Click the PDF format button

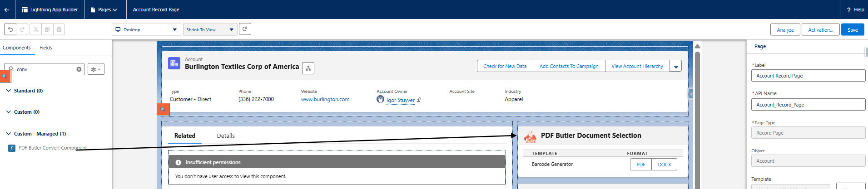(640, 165)
